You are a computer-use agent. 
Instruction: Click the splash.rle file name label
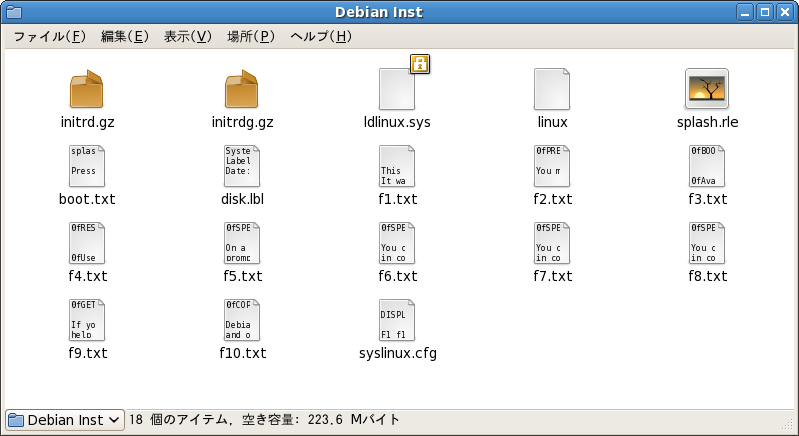click(x=707, y=122)
